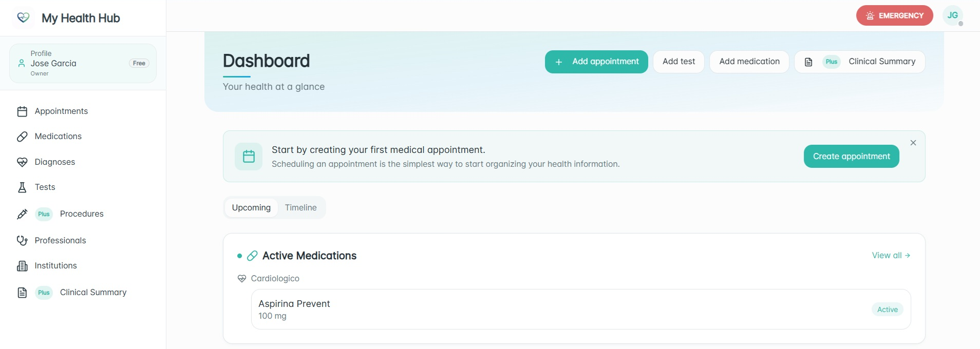
Task: Click the "Owner" role label under Jose Garcia
Action: click(40, 73)
